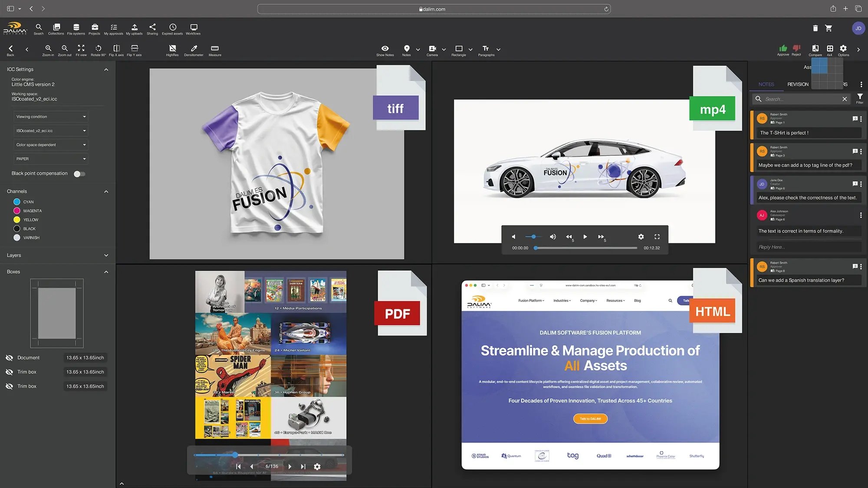Screen dimensions: 868x488
Task: View Expired assets
Action: click(x=172, y=29)
